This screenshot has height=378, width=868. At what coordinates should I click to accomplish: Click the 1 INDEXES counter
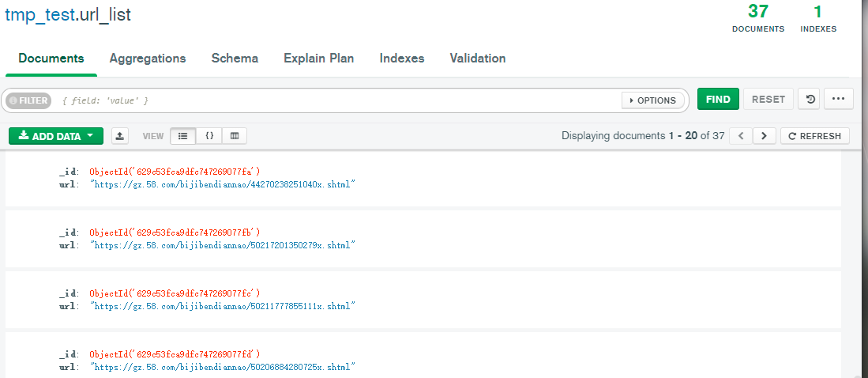pyautogui.click(x=818, y=18)
